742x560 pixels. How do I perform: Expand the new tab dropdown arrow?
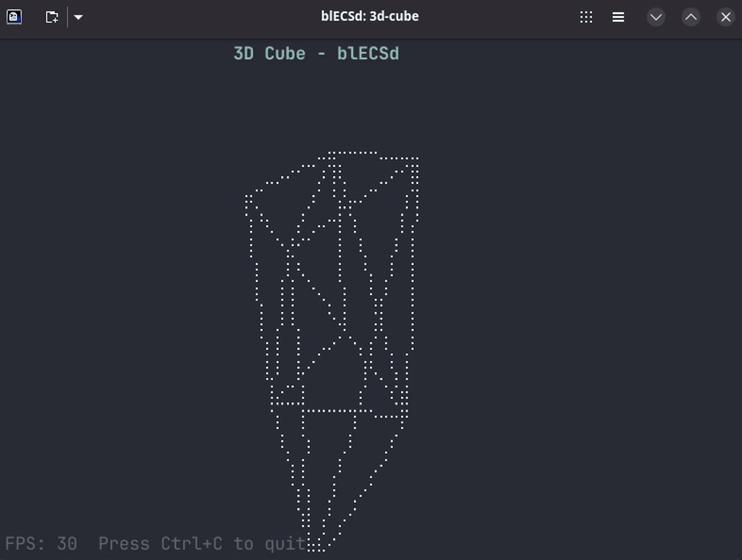click(x=79, y=17)
